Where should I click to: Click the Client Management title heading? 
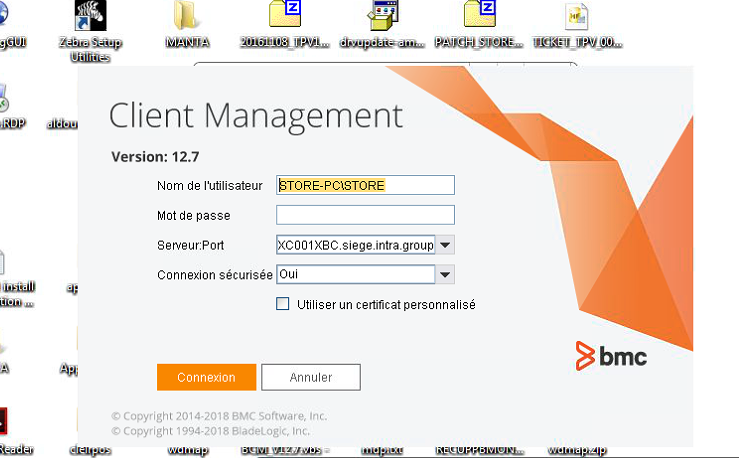pos(255,115)
